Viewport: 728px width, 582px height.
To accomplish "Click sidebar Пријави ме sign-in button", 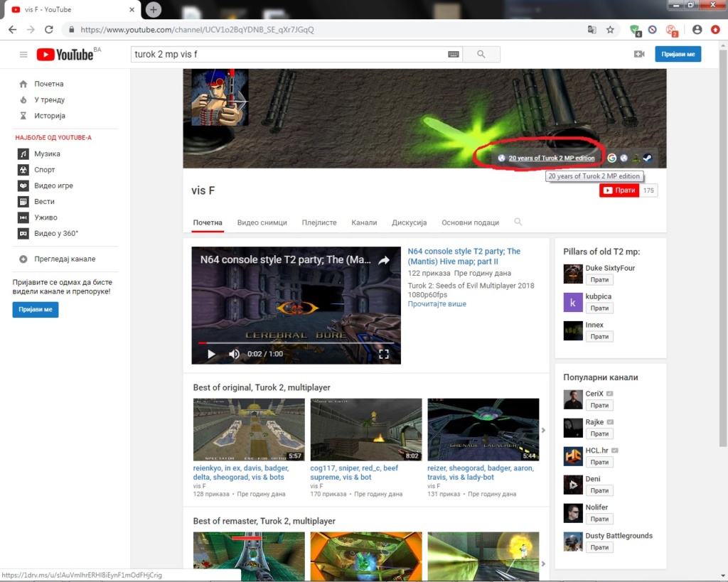I will tap(36, 310).
